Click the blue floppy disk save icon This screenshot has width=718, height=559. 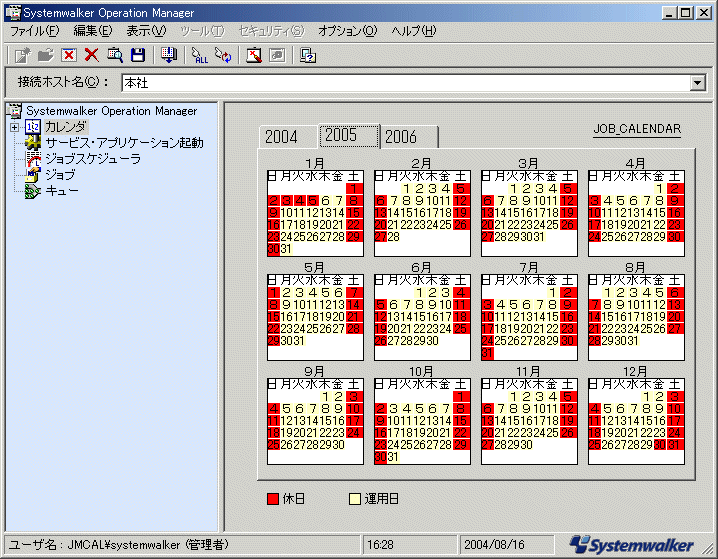(x=138, y=55)
